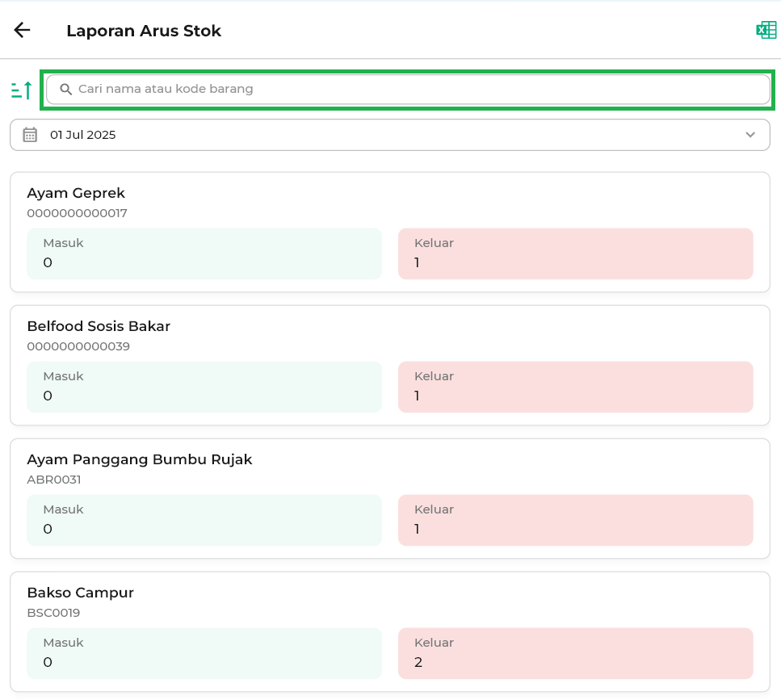Open Bakso Campur's Masuk box
The height and width of the screenshot is (700, 781).
[204, 653]
